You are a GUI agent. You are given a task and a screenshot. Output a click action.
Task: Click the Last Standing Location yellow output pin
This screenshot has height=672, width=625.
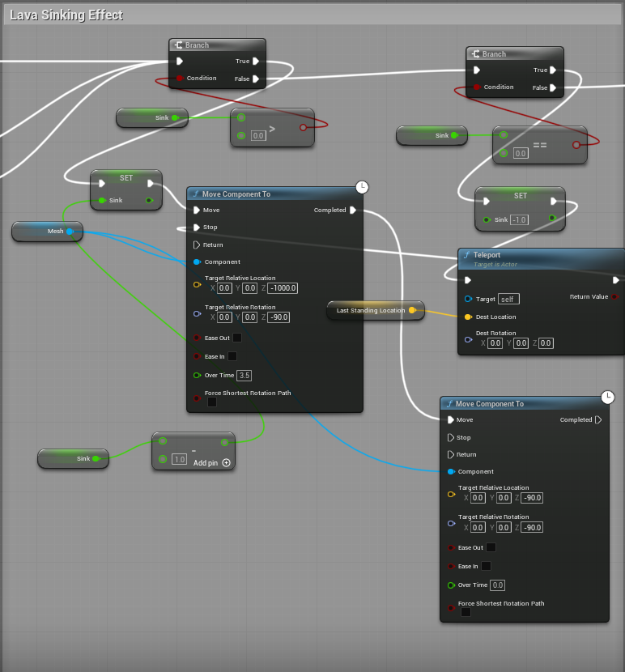click(412, 310)
